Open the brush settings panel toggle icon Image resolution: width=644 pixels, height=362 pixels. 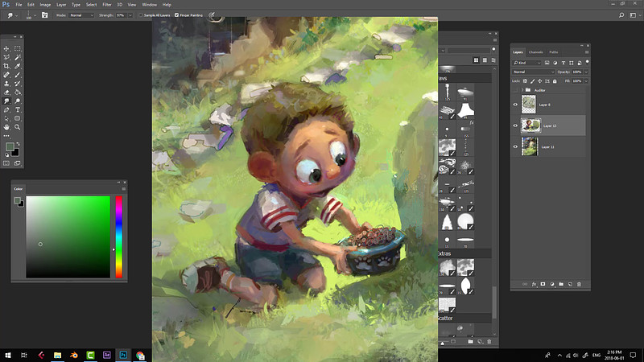pyautogui.click(x=45, y=15)
